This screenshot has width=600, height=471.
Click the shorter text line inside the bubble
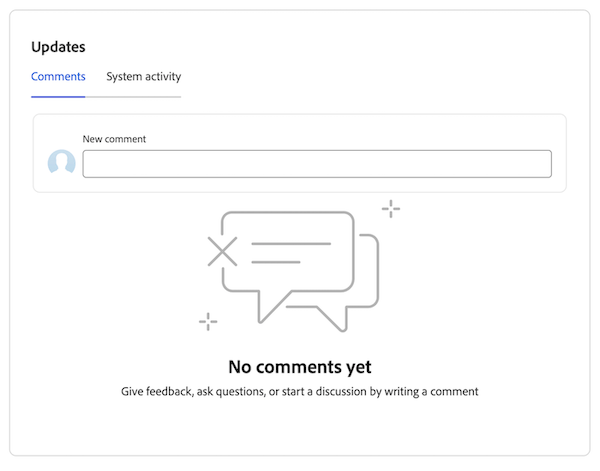click(275, 262)
